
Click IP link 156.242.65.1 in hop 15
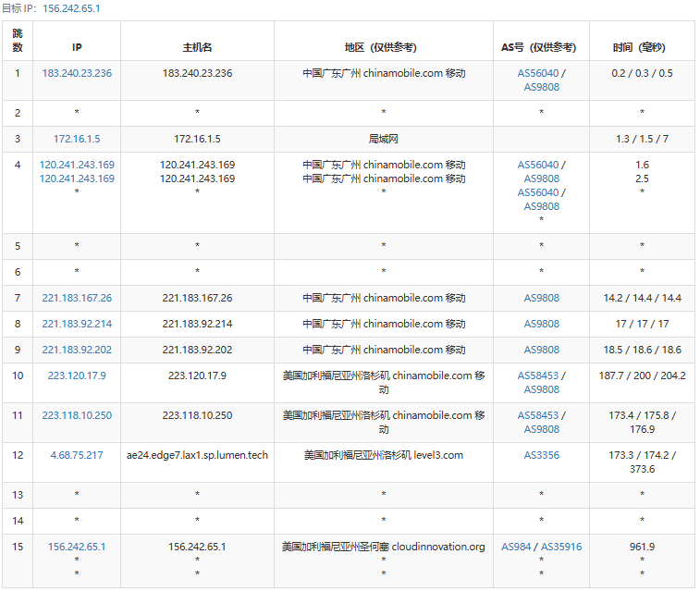tap(77, 547)
